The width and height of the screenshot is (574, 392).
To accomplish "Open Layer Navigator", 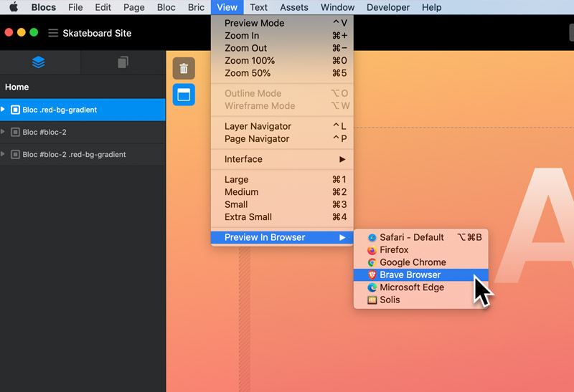I will point(282,126).
